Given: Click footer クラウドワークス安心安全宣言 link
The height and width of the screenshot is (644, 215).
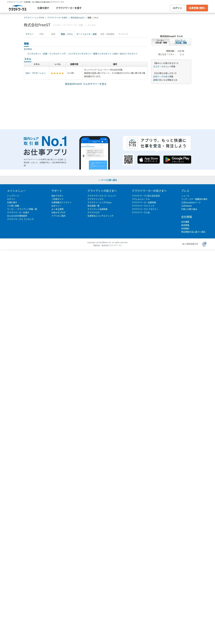Looking at the screenshot, I should coord(146,196).
